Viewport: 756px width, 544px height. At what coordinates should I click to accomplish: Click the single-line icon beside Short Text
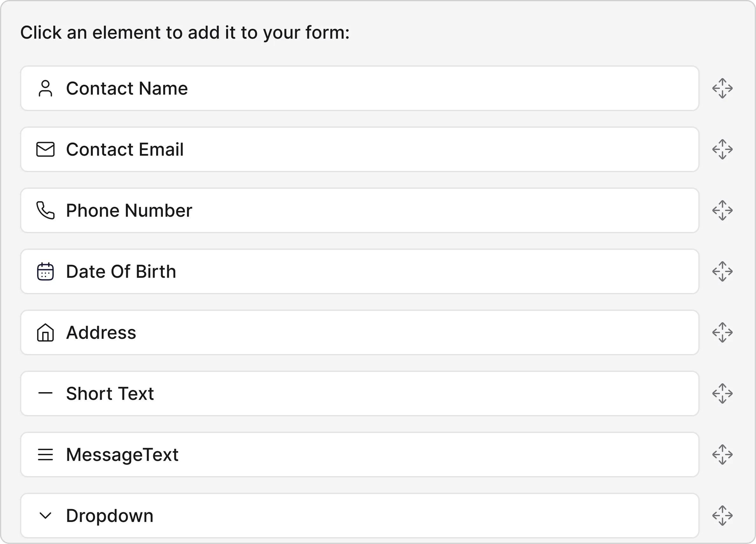45,393
